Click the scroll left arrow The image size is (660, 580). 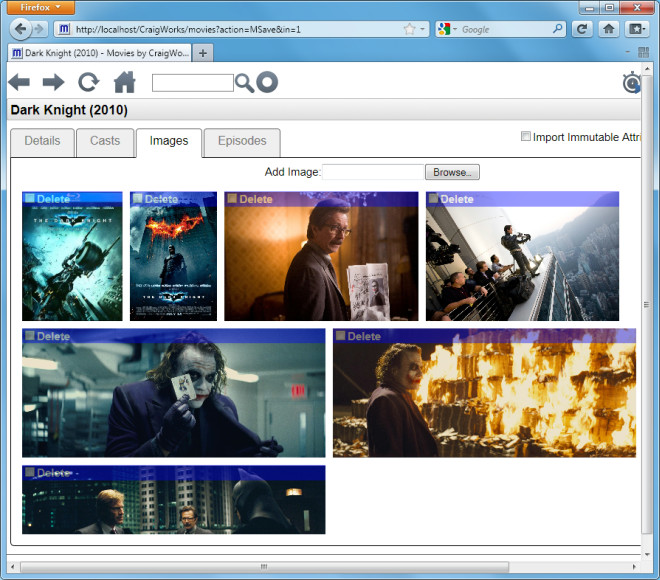click(13, 567)
